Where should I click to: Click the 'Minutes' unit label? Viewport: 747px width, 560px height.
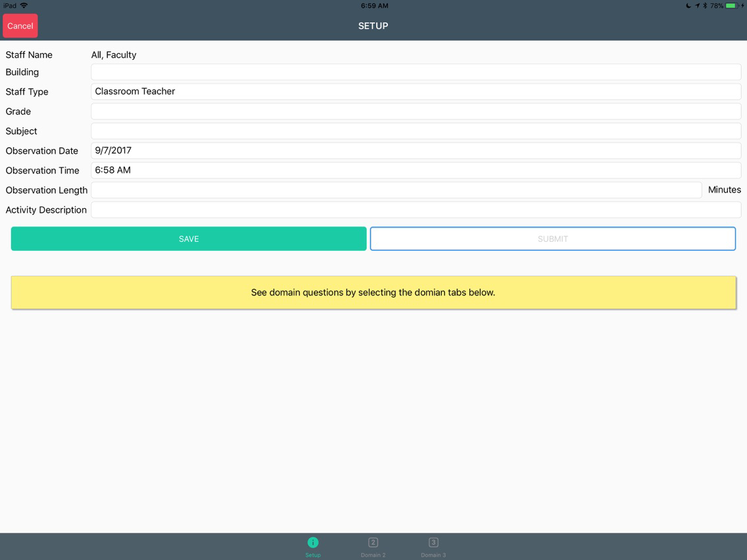(724, 189)
